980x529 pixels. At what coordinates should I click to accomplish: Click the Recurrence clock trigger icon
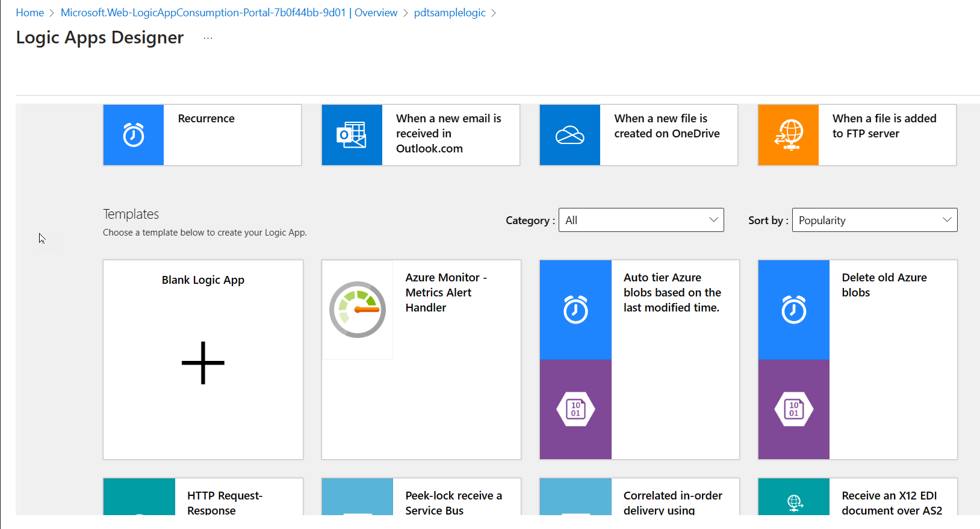point(133,135)
